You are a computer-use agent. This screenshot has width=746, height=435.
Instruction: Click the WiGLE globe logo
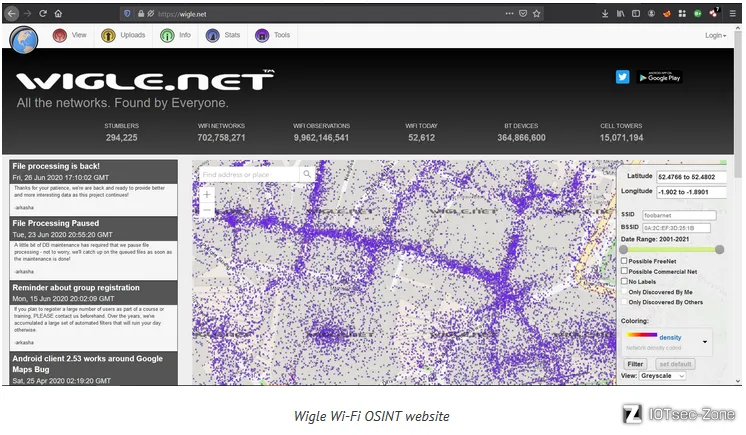24,40
